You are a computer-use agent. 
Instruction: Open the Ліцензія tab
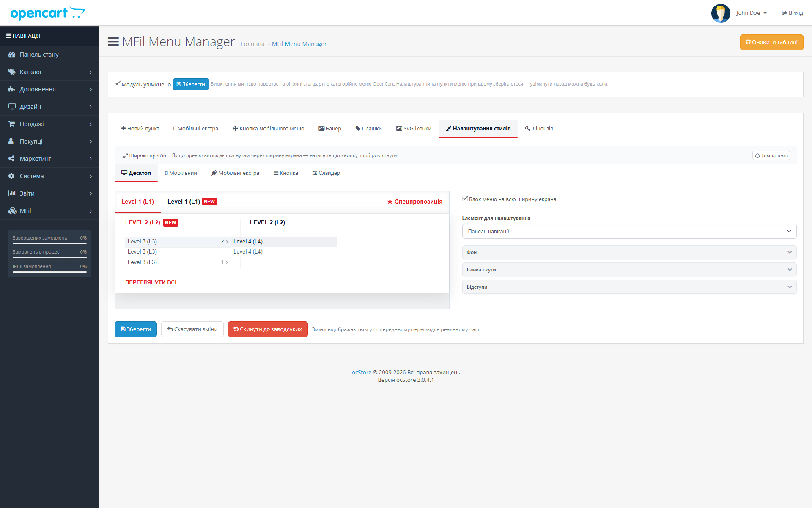pyautogui.click(x=539, y=129)
